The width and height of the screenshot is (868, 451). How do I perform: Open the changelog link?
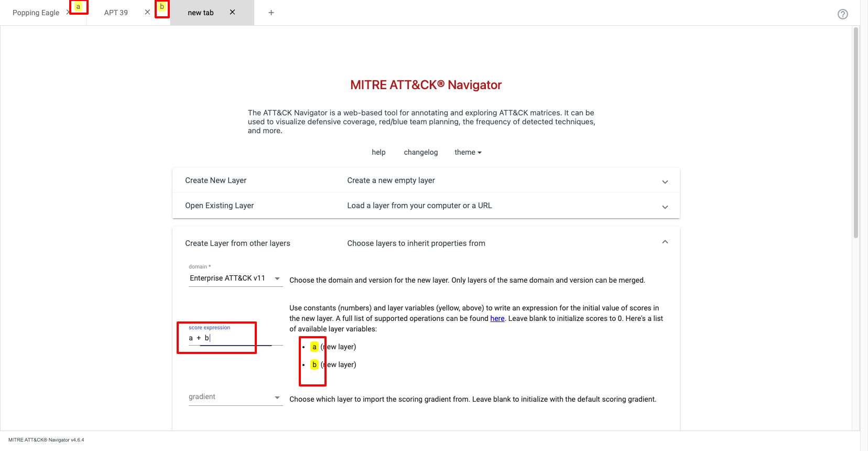click(x=420, y=152)
